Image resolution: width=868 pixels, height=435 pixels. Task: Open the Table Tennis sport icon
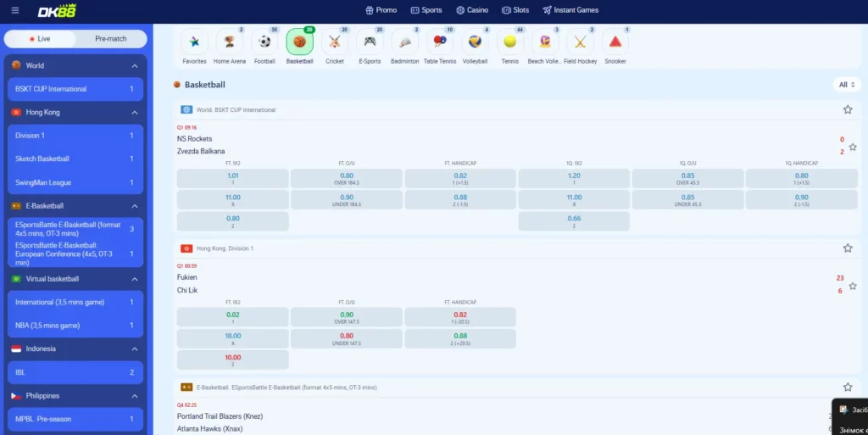(440, 42)
